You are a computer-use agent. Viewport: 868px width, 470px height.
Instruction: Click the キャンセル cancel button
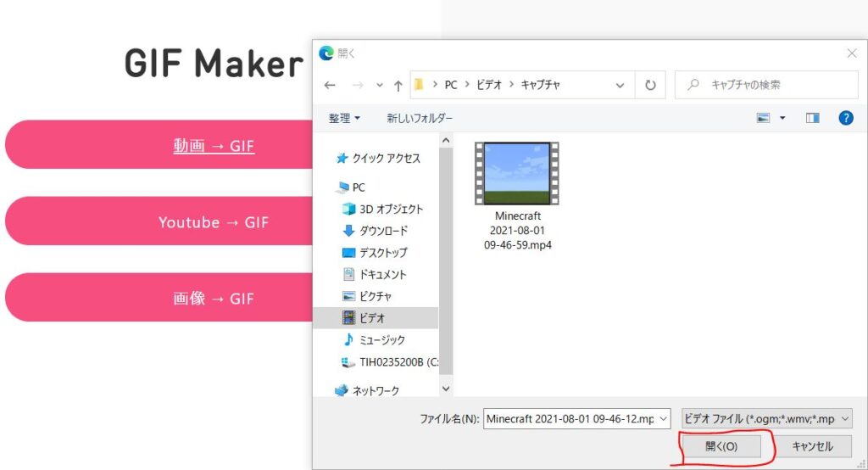coord(812,446)
